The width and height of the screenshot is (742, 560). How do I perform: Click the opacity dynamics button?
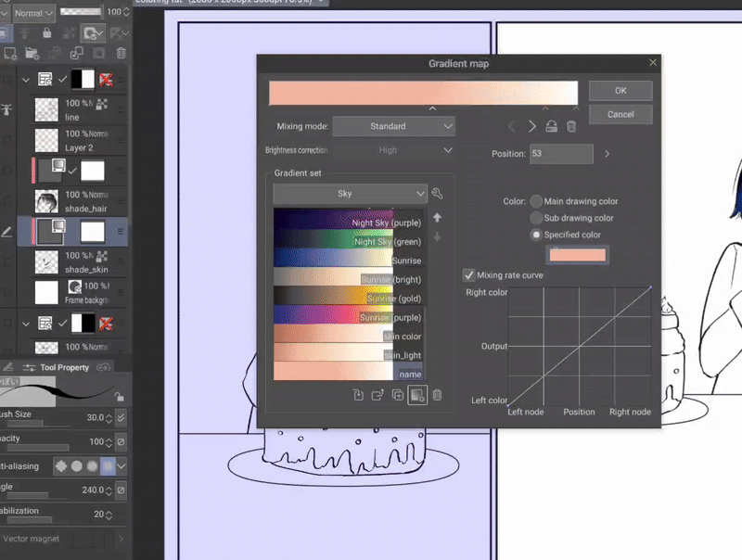pyautogui.click(x=122, y=441)
